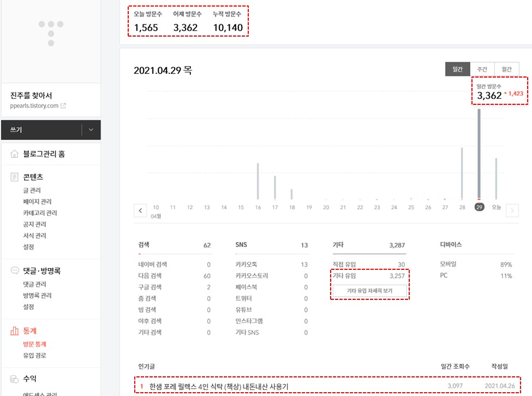The width and height of the screenshot is (532, 396).
Task: Click 기타 유입 자세히 보기 button
Action: click(x=369, y=291)
